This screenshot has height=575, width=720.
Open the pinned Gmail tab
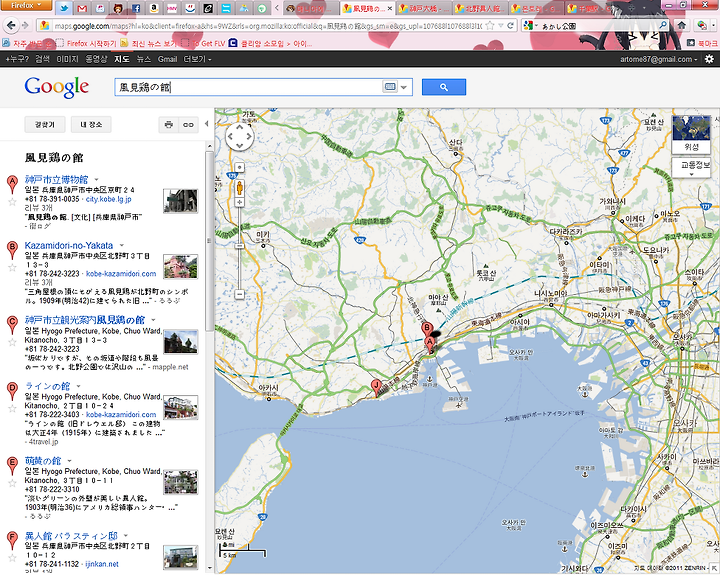pos(82,8)
